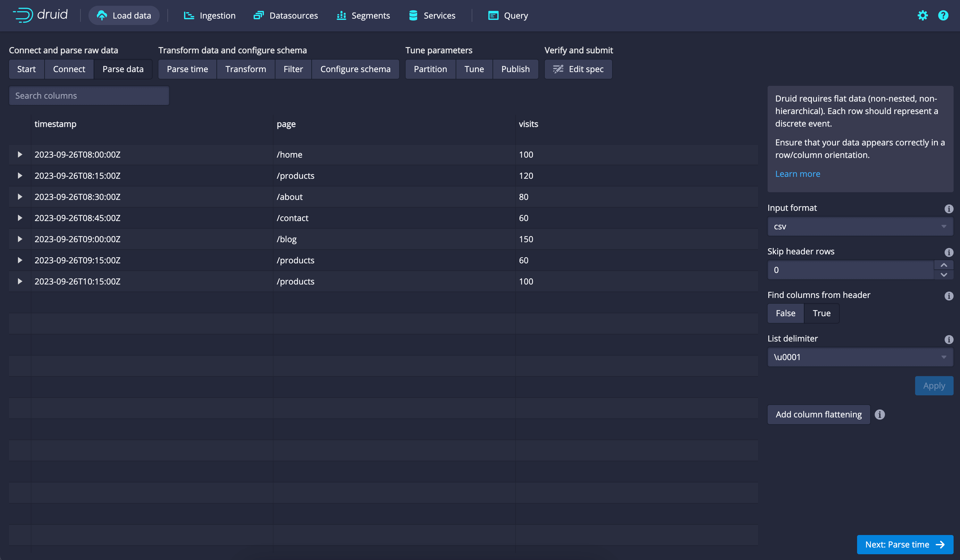Decrement Skip header rows value
The width and height of the screenshot is (960, 560).
click(x=944, y=275)
